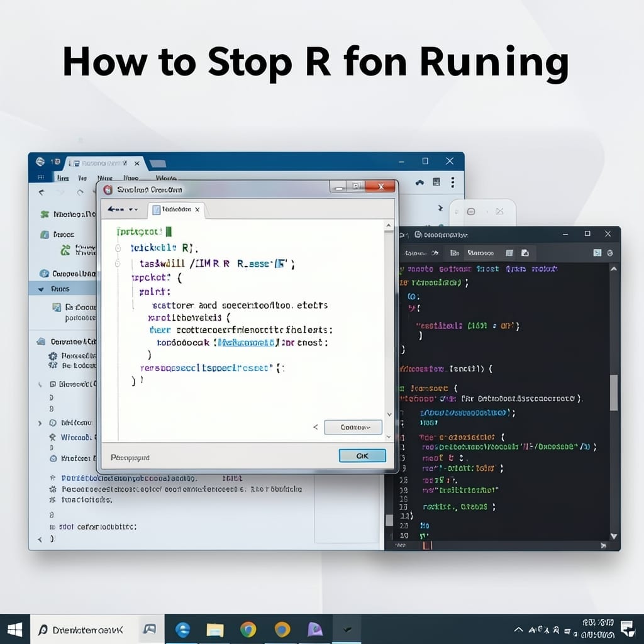The width and height of the screenshot is (644, 644).
Task: Click the small left arrow in dialog
Action: (316, 427)
